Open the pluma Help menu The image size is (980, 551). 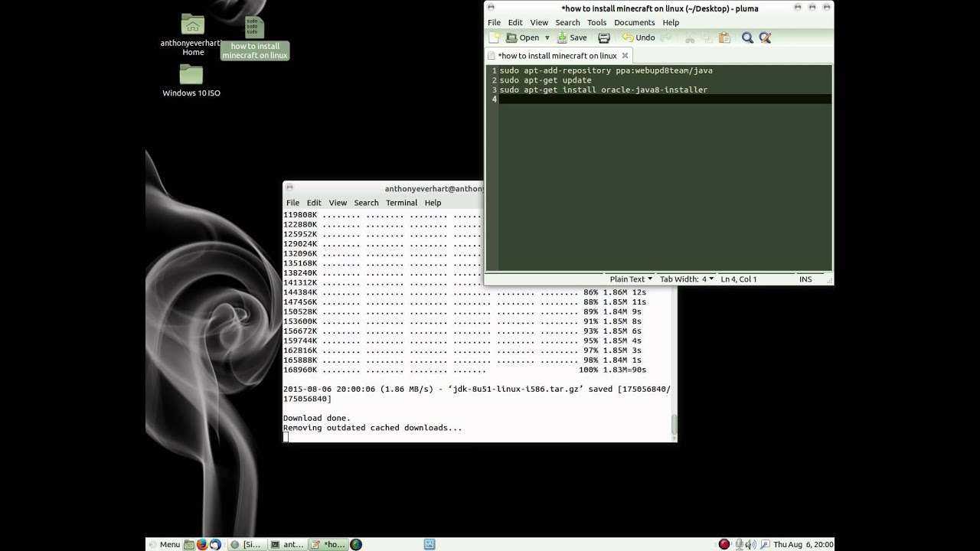[671, 22]
